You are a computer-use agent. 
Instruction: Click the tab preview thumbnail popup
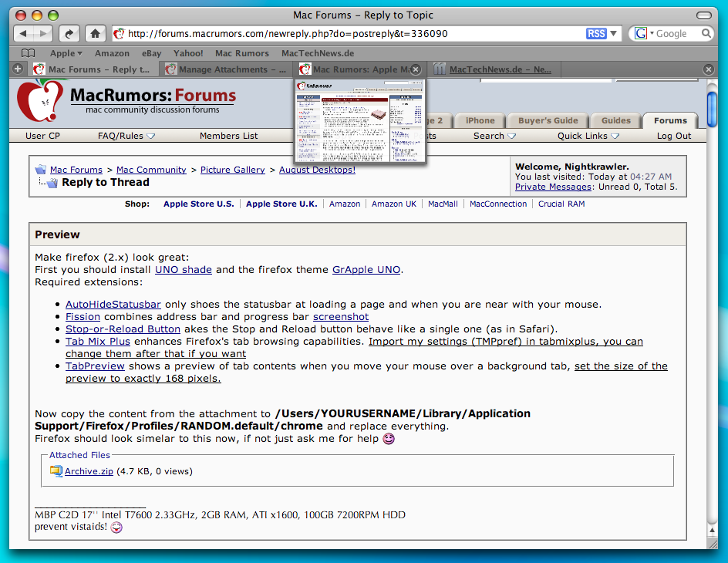pyautogui.click(x=360, y=120)
